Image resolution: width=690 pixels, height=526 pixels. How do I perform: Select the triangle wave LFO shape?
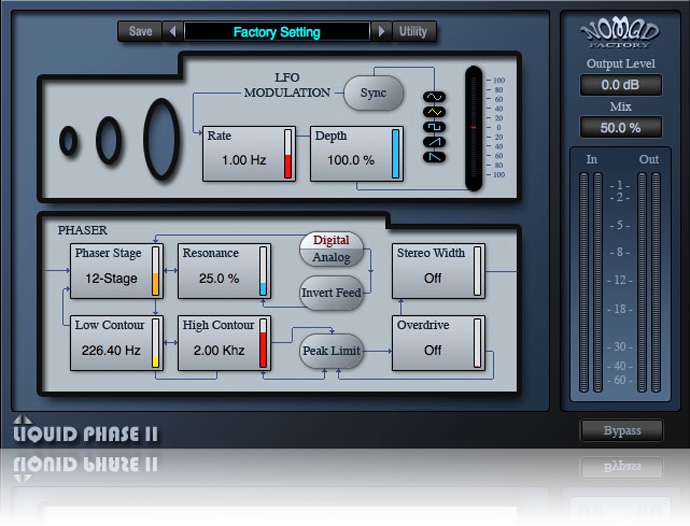click(x=435, y=112)
